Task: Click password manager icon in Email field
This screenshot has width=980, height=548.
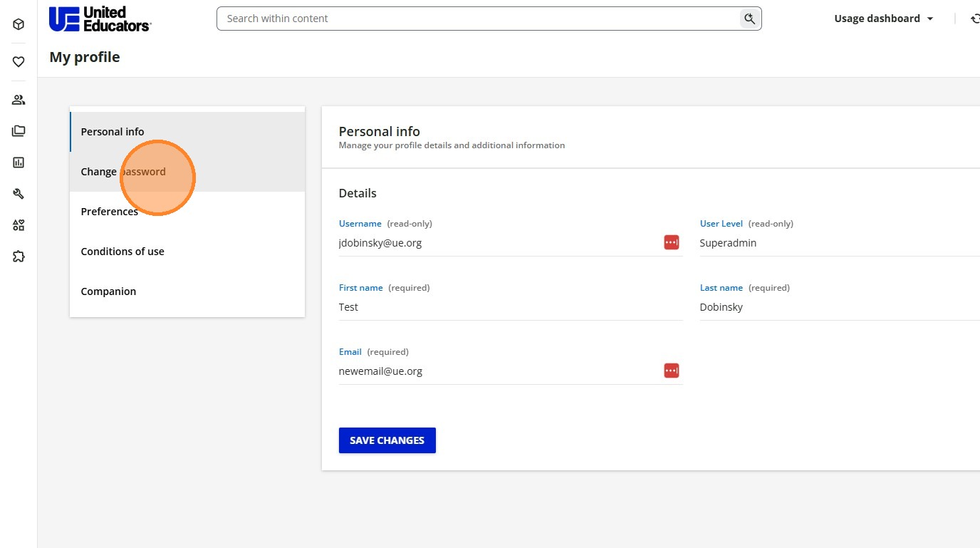Action: tap(672, 371)
